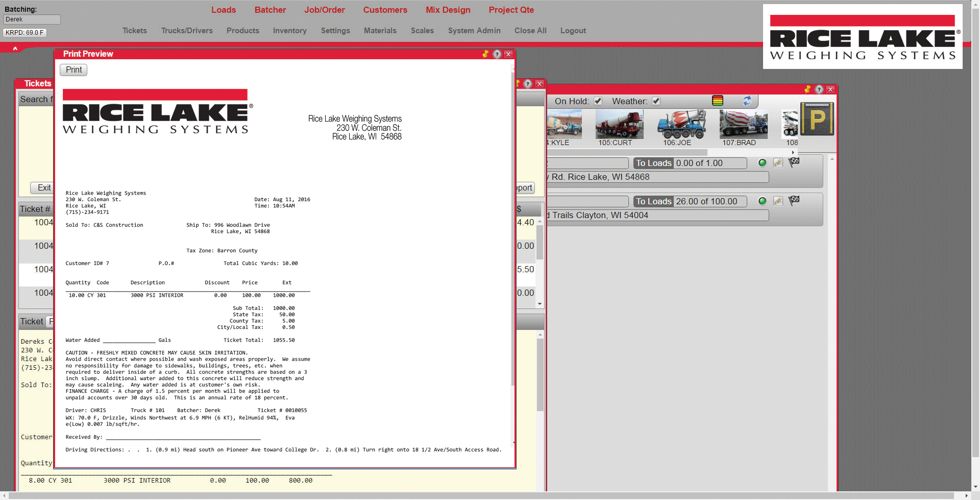Click the Print Preview vertical scrollbar
This screenshot has width=980, height=500.
click(513, 230)
